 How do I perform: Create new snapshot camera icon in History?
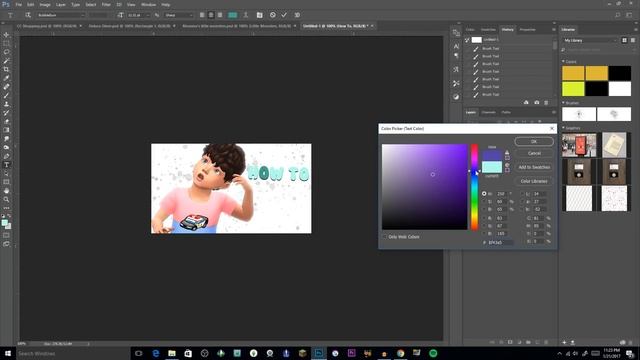(536, 102)
